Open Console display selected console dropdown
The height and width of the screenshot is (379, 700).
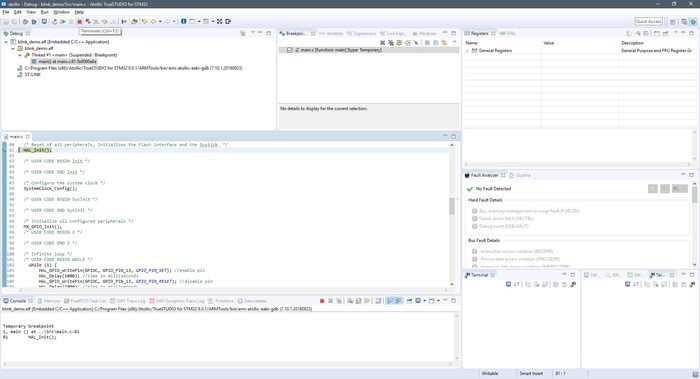[x=424, y=301]
